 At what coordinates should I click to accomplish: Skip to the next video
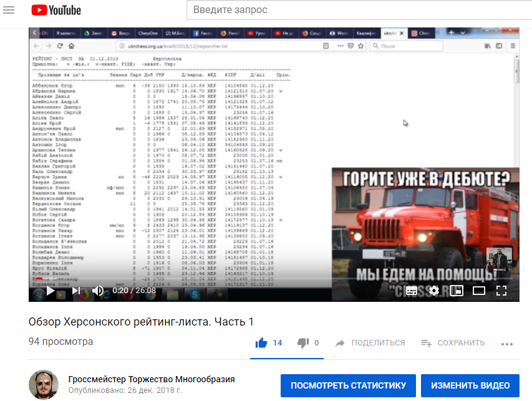tap(76, 291)
